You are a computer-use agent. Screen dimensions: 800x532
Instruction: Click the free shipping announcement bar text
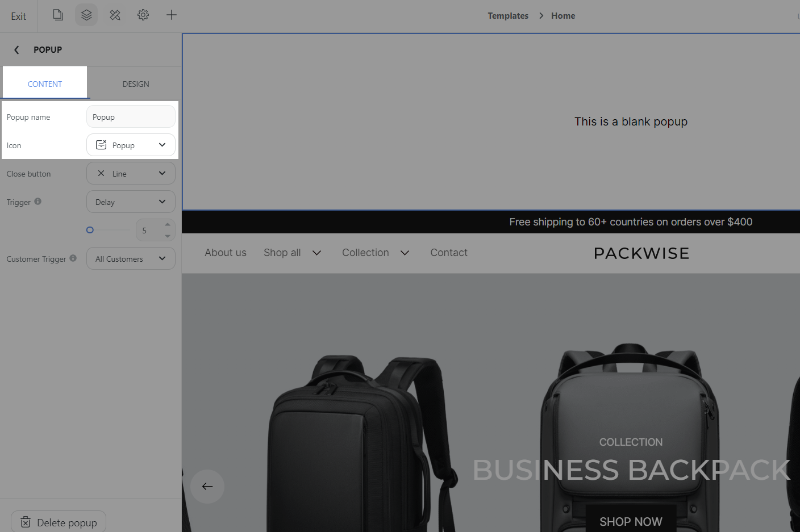[631, 222]
